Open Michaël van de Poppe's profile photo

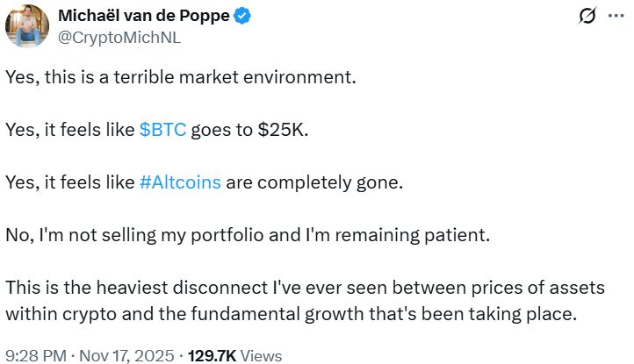point(26,26)
